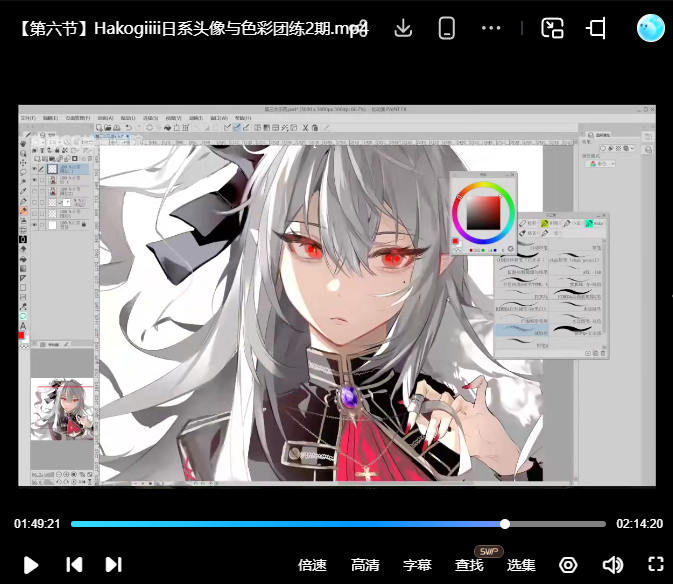Click the rectangle window icon beside the avatar
Image resolution: width=673 pixels, height=584 pixels.
[597, 28]
